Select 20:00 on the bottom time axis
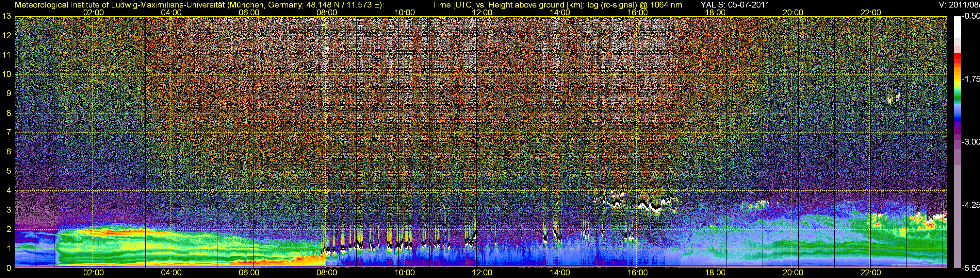 pyautogui.click(x=793, y=273)
